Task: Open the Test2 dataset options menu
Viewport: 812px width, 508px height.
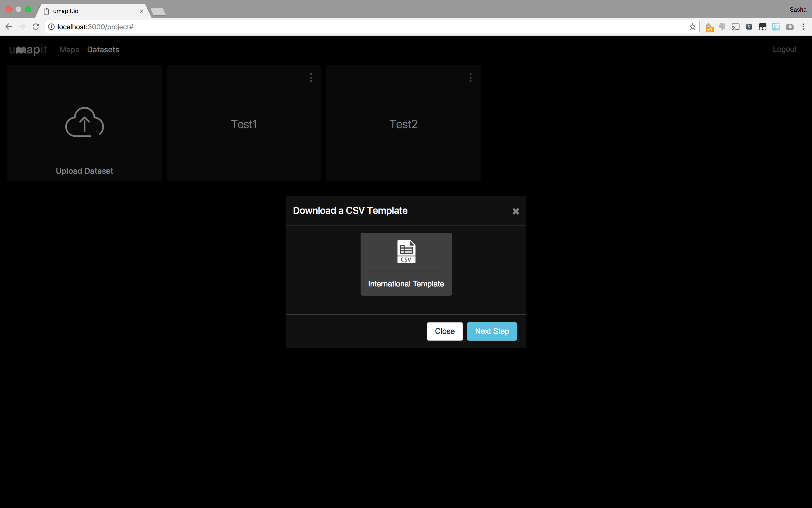Action: [471, 78]
